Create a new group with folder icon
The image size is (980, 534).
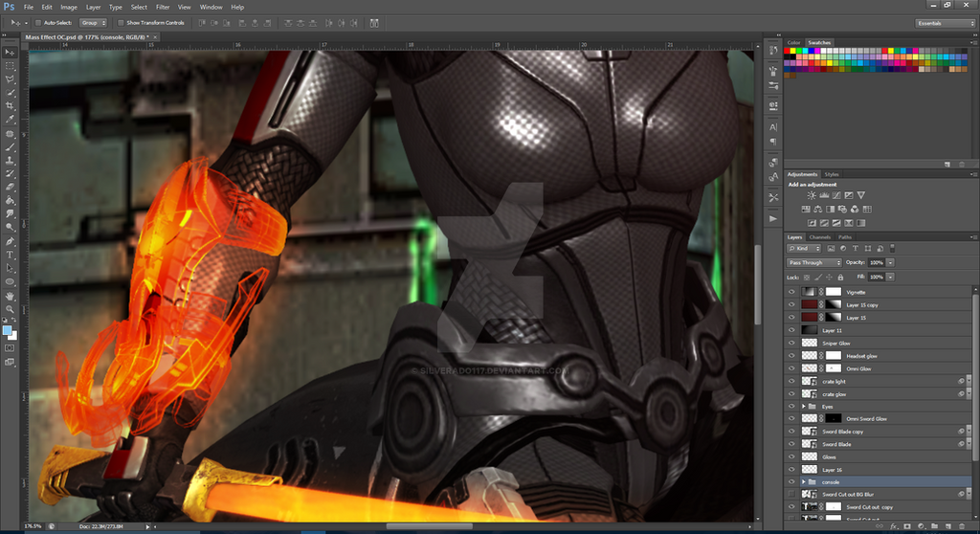(934, 527)
